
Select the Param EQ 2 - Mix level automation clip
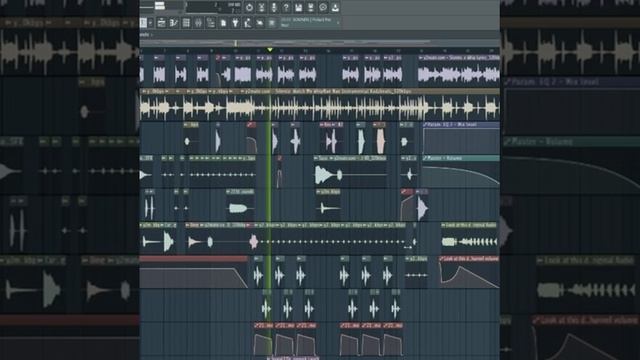coord(461,138)
